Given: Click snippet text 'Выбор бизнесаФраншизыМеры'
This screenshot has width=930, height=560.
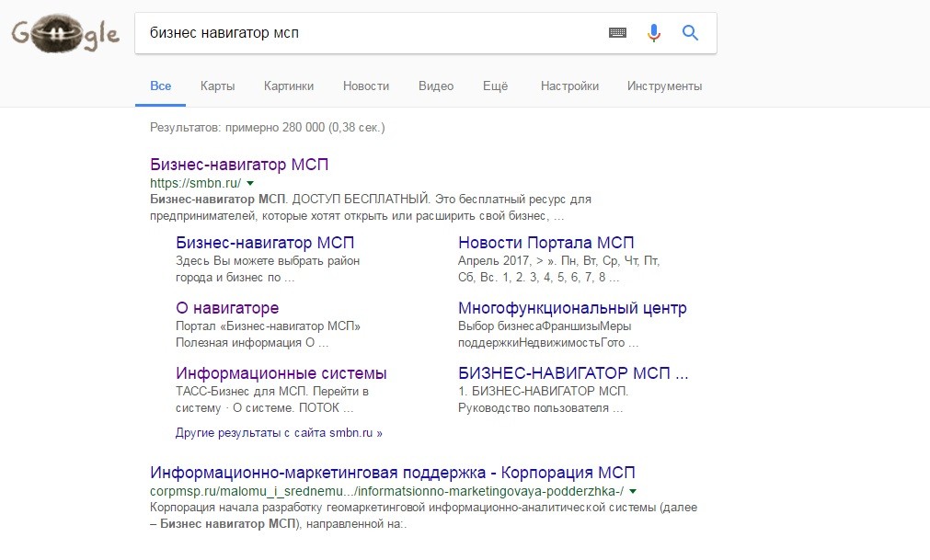Looking at the screenshot, I should tap(545, 326).
